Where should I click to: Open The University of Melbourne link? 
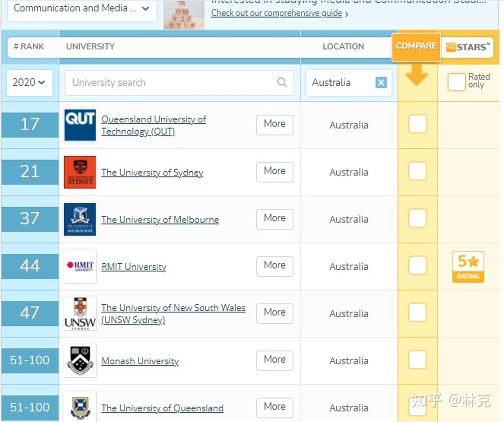(160, 220)
